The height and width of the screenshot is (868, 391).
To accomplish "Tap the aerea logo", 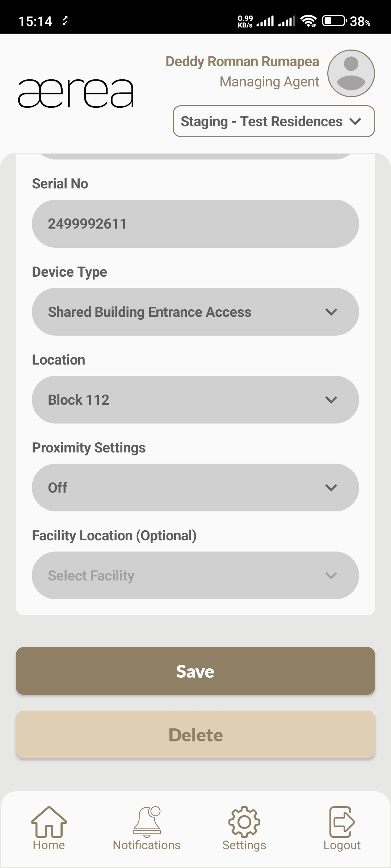I will point(76,93).
